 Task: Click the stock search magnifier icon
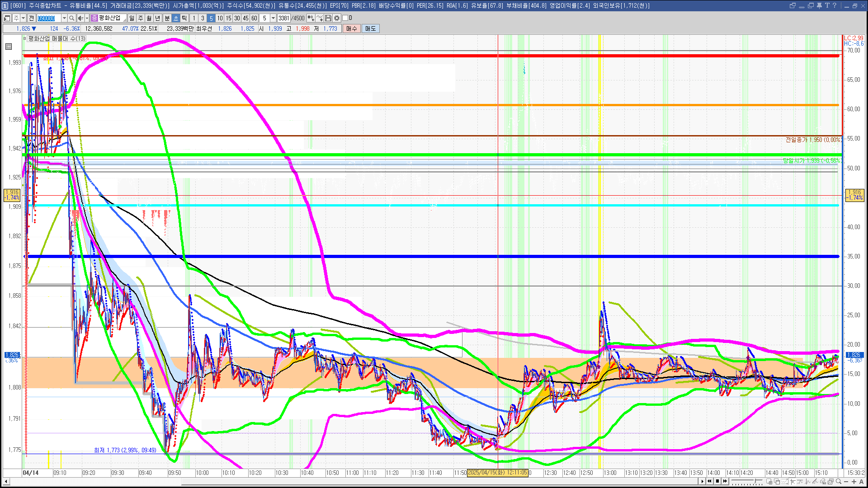point(71,18)
